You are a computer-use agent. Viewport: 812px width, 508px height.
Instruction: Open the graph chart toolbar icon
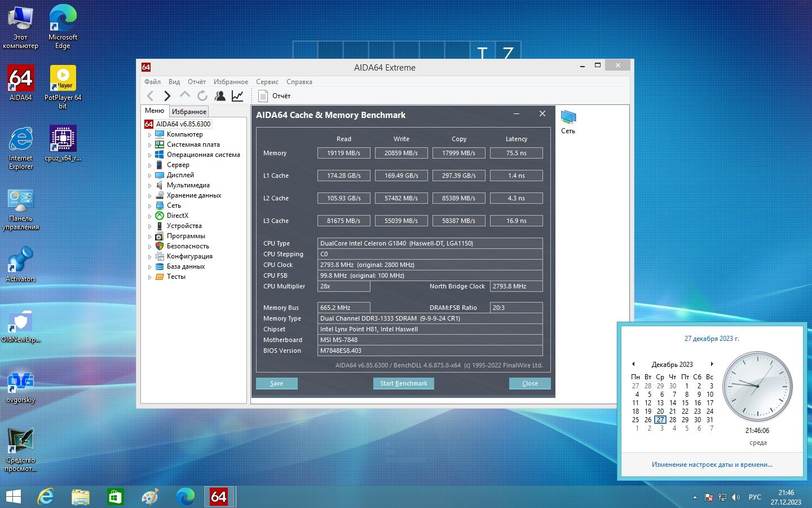[x=237, y=96]
